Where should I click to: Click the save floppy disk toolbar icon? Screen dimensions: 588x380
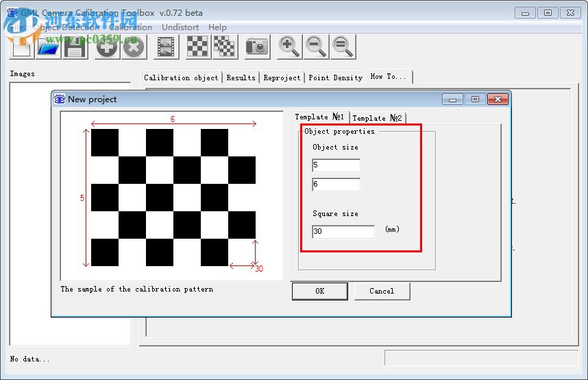pyautogui.click(x=75, y=47)
